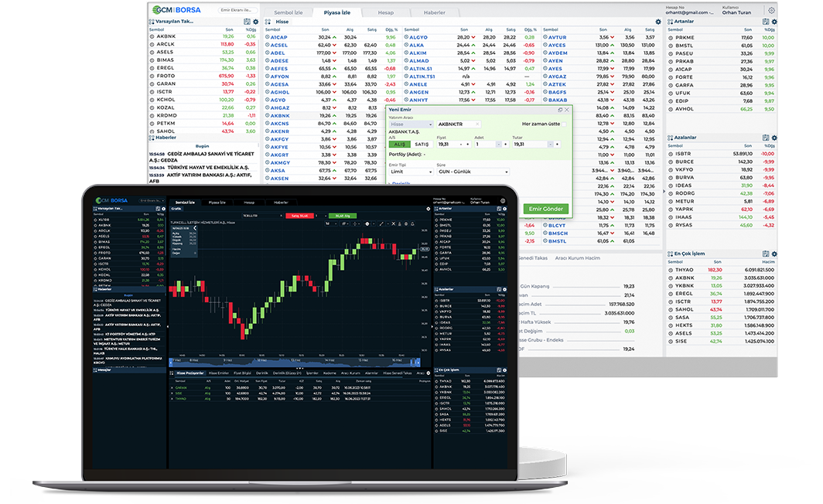Click the Emir Ekranı search field
823x504 pixels.
(236, 9)
